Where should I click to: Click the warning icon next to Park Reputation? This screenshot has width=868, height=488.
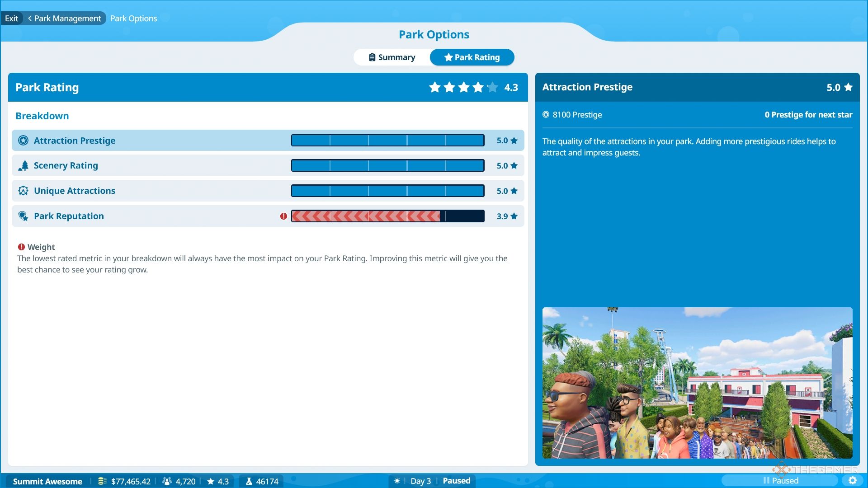tap(284, 216)
